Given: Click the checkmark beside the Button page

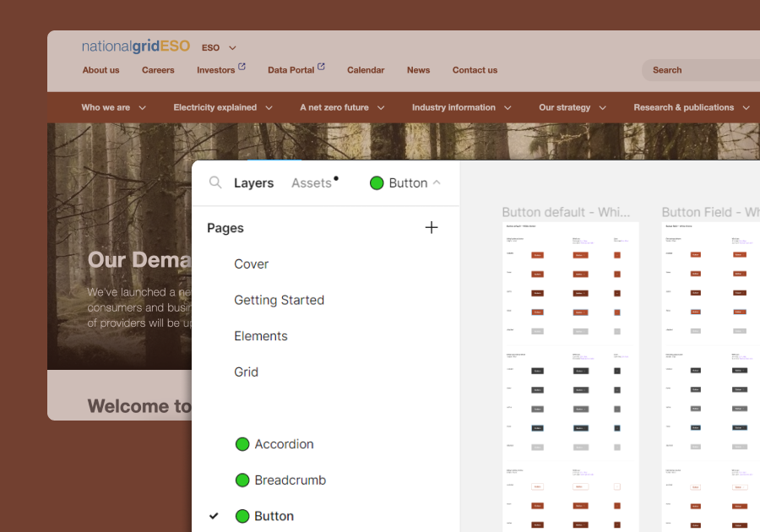Looking at the screenshot, I should 214,516.
